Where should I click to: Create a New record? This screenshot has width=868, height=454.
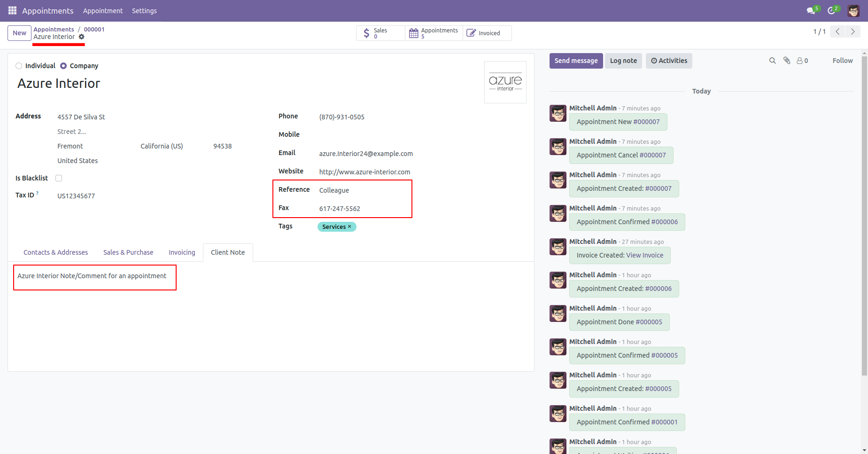tap(19, 33)
